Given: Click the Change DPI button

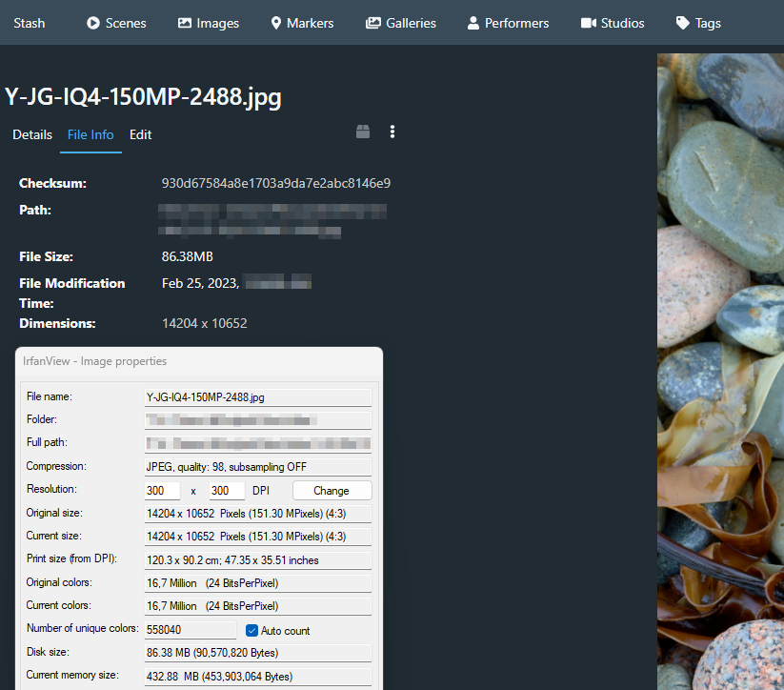Looking at the screenshot, I should click(332, 490).
